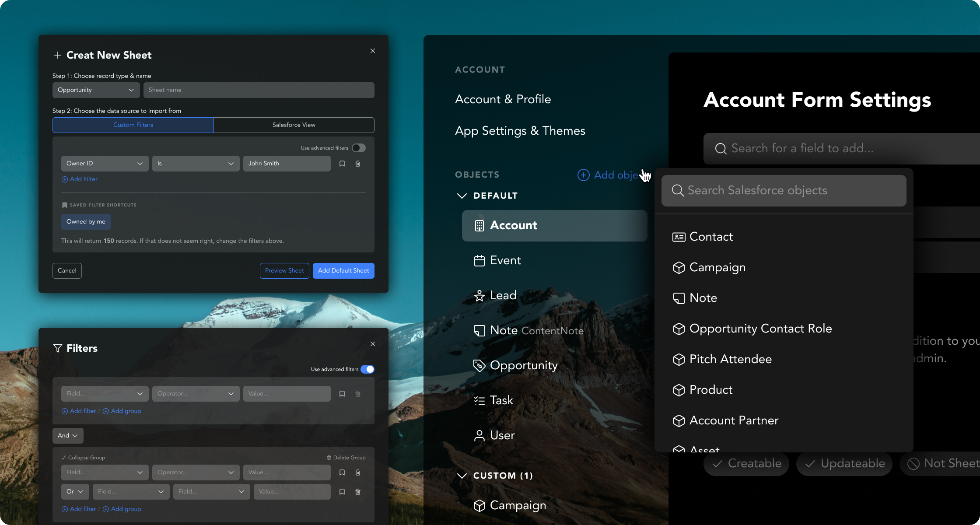
Task: Open the Opportunity record type dropdown
Action: click(96, 90)
